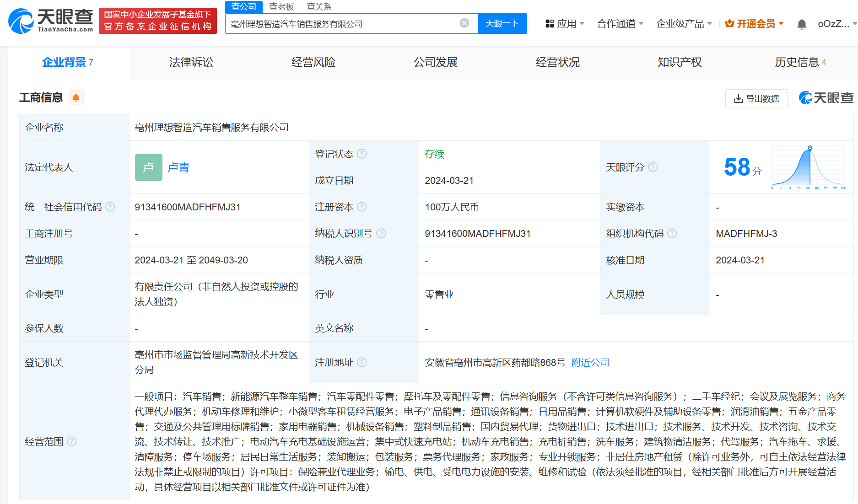The image size is (858, 504).
Task: Click the 导出数据 export button
Action: coord(756,99)
